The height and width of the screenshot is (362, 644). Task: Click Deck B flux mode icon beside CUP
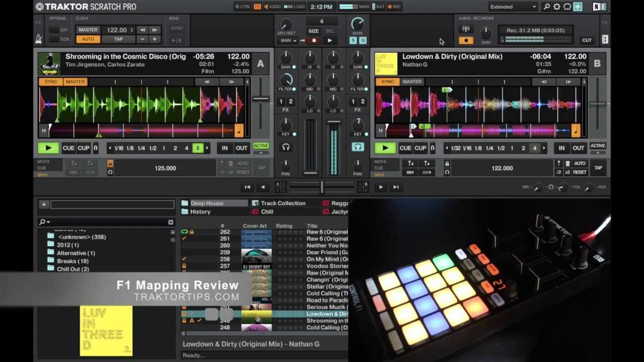pyautogui.click(x=433, y=148)
